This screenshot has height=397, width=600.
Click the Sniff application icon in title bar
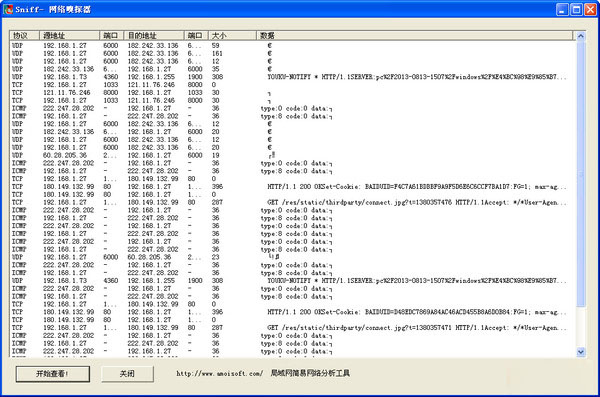point(8,9)
